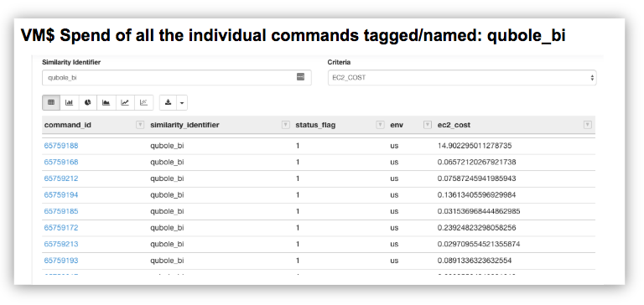Viewport: 644px width, 305px height.
Task: Open filter for similarity_identifier column
Action: pos(285,125)
